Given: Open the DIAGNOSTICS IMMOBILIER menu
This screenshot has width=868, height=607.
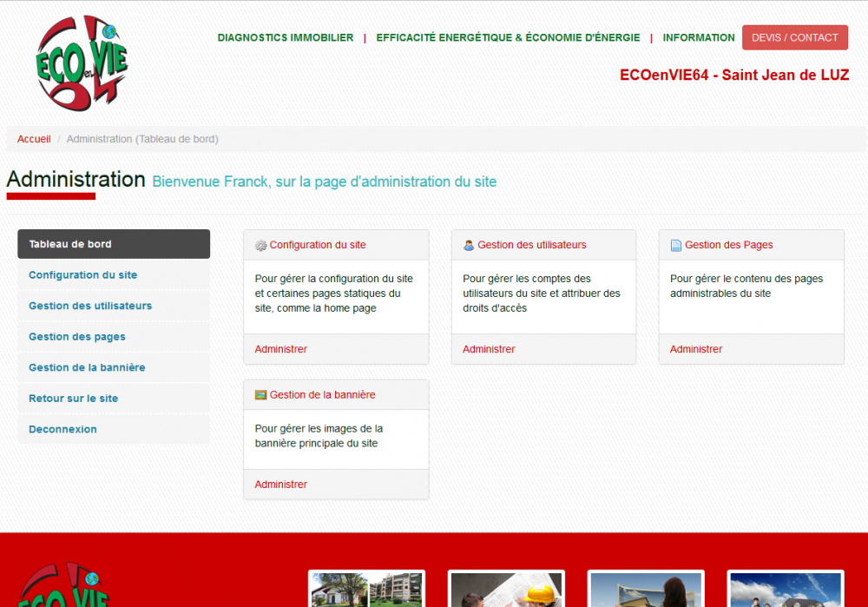Looking at the screenshot, I should tap(285, 38).
